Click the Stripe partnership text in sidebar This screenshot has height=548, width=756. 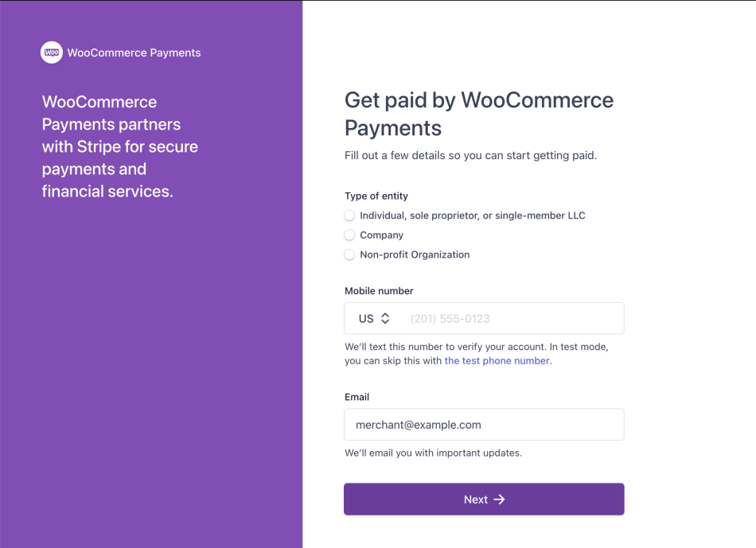[x=120, y=146]
